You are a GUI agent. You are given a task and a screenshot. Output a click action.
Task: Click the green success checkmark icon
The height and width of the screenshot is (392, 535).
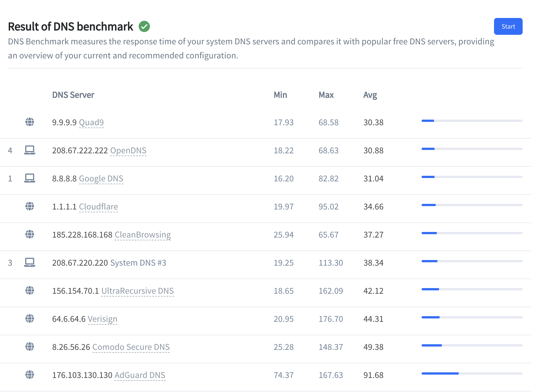(x=144, y=26)
